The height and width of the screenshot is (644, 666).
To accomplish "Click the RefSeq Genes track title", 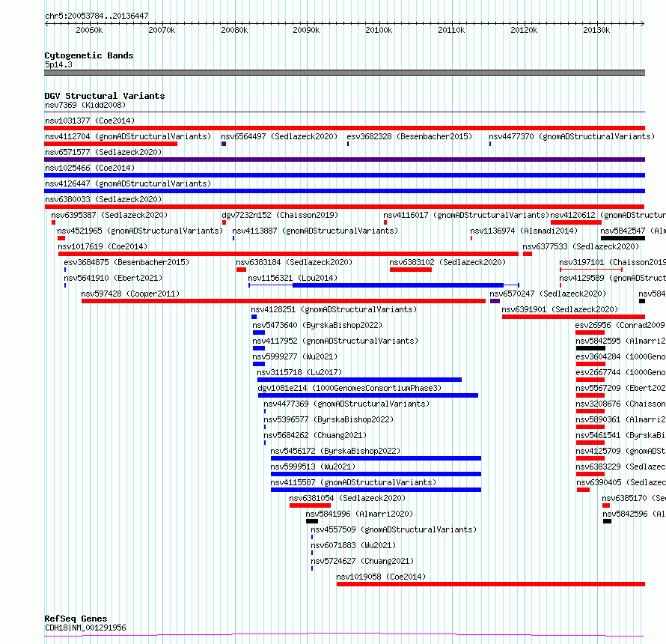I will point(76,619).
